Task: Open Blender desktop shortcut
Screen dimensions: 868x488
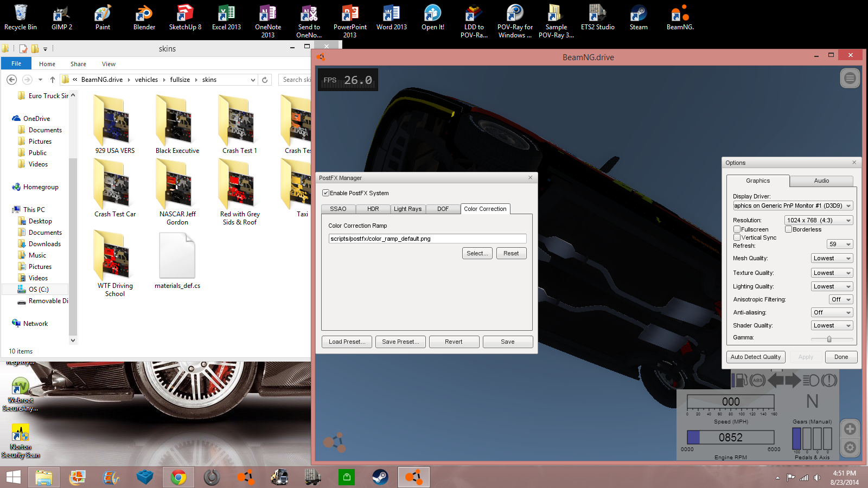Action: click(x=144, y=17)
